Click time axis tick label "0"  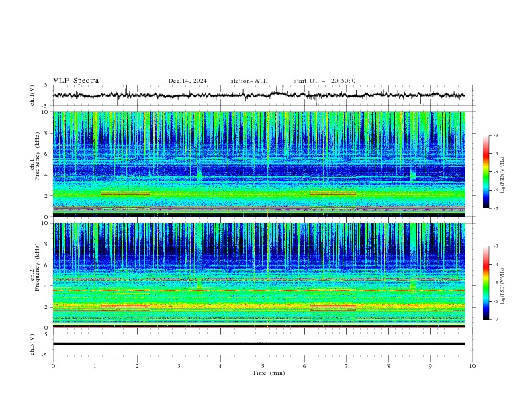[x=53, y=366]
